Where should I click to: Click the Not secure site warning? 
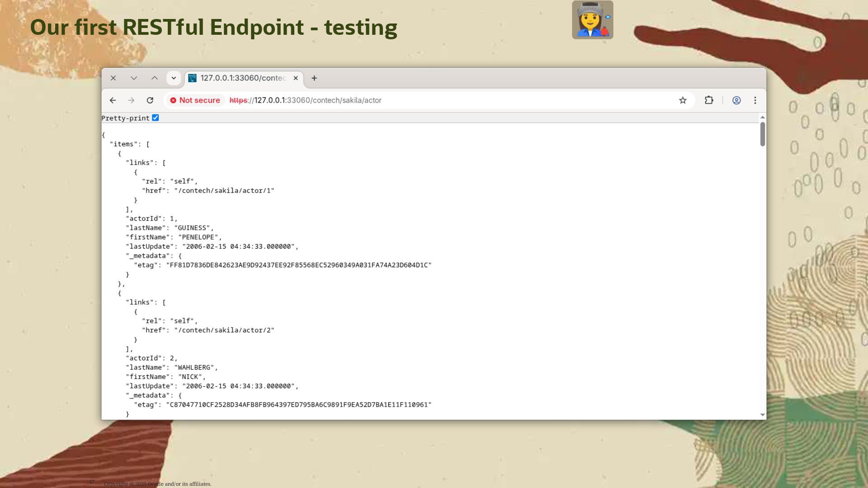click(195, 100)
